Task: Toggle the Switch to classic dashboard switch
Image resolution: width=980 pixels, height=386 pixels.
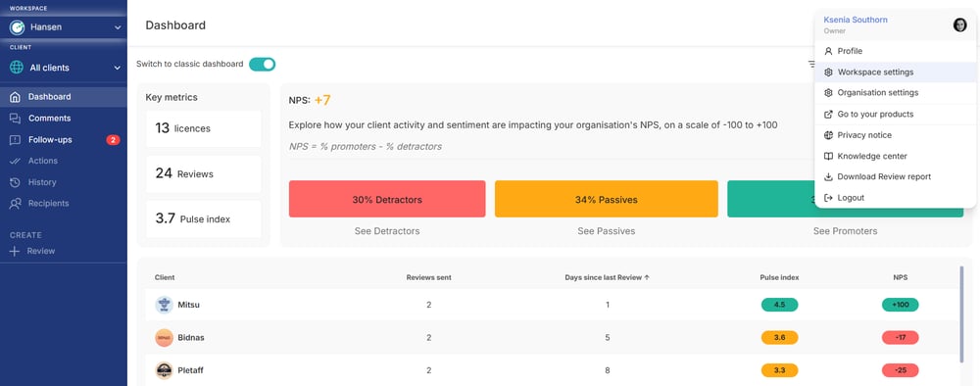Action: tap(262, 65)
